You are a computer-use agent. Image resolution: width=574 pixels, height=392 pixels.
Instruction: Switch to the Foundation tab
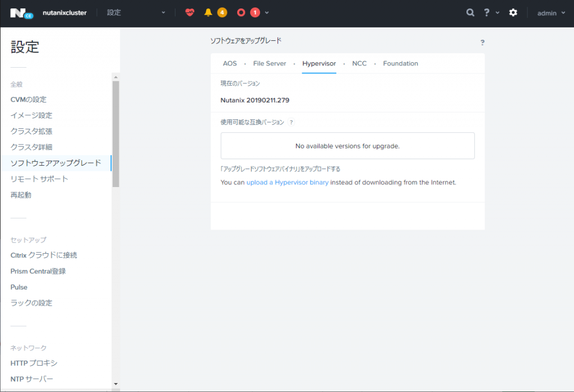(x=400, y=63)
